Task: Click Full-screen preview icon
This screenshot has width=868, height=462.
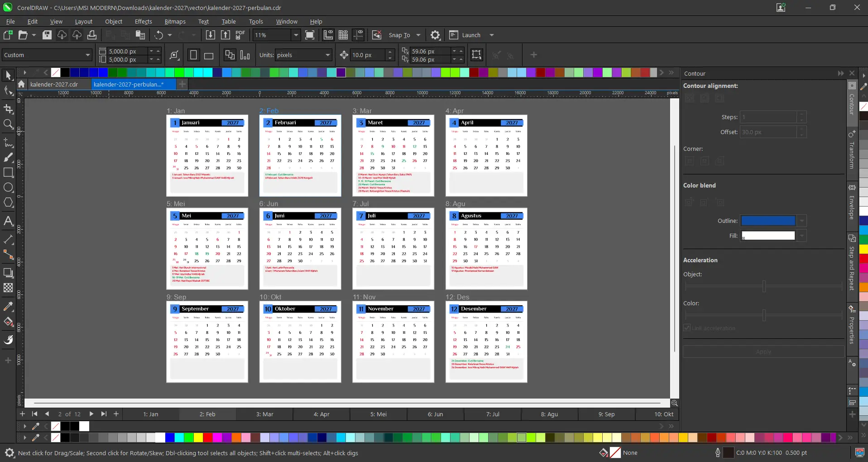Action: pos(310,35)
